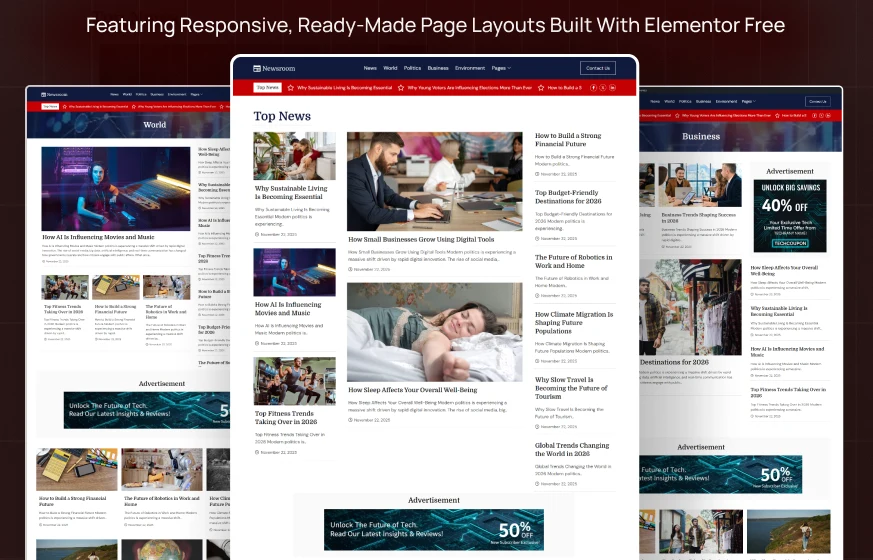Viewport: 873px width, 560px height.
Task: Open the small business office article image
Action: [x=435, y=181]
